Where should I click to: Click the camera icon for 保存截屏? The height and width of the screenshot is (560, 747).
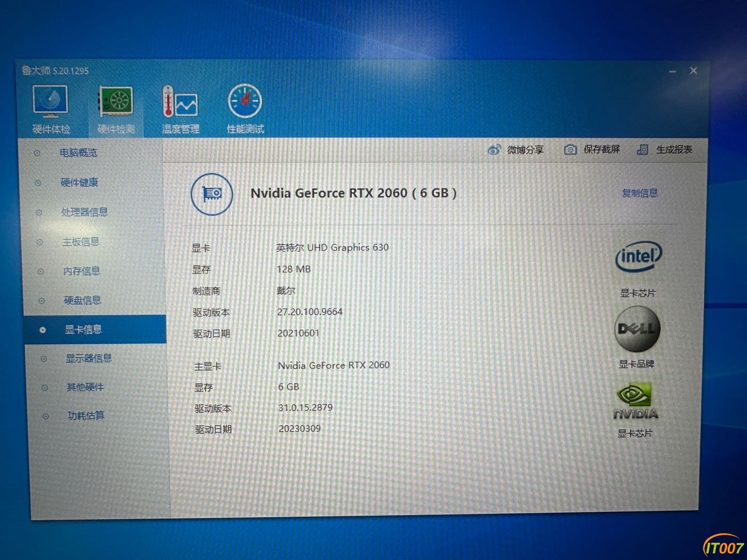tap(570, 149)
